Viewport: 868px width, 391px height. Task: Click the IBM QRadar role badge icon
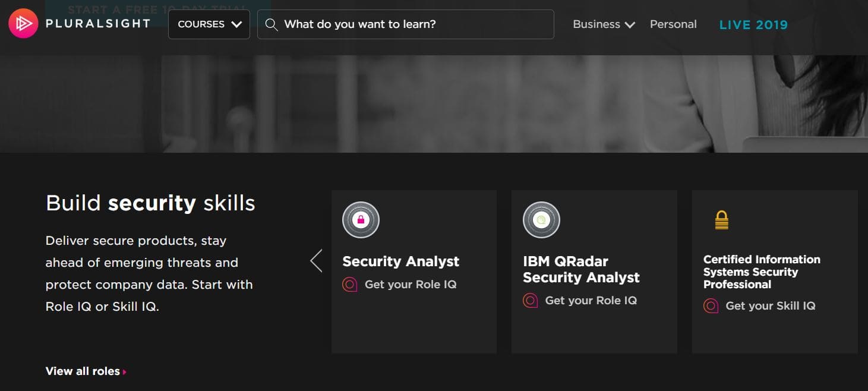541,220
